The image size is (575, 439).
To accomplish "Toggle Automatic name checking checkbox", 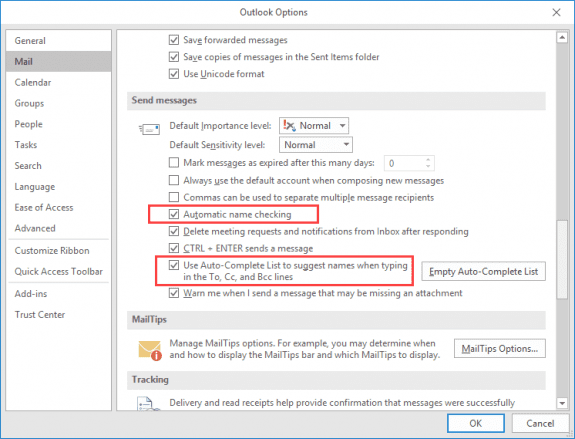I will [174, 214].
